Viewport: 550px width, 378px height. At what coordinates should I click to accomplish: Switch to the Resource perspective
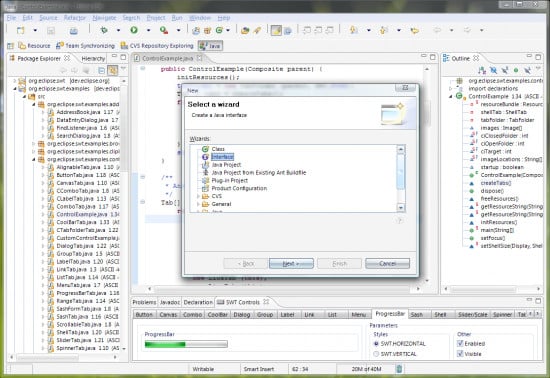34,46
